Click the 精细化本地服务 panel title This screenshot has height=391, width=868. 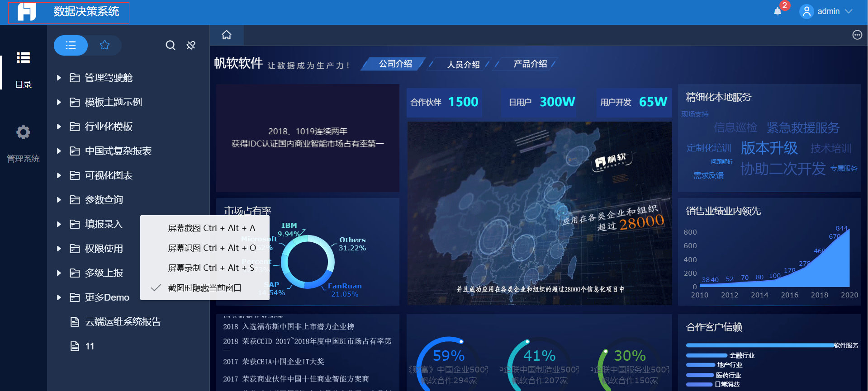tap(718, 97)
